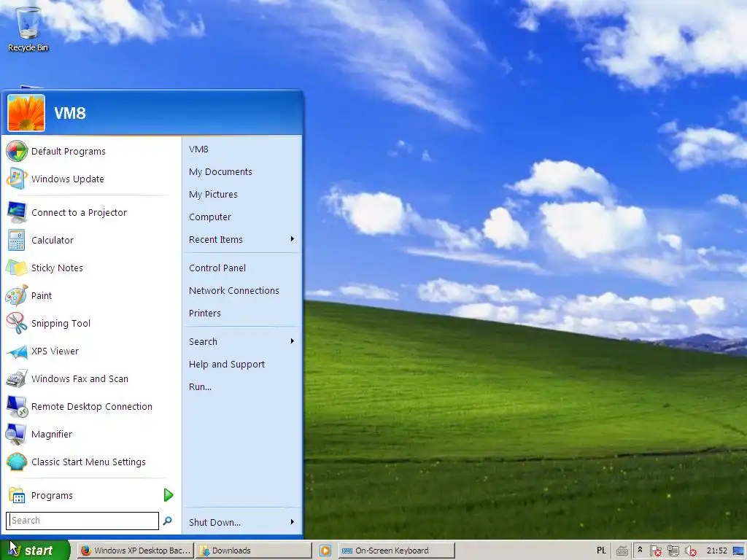The height and width of the screenshot is (560, 747).
Task: Launch XPS Viewer
Action: (x=90, y=351)
